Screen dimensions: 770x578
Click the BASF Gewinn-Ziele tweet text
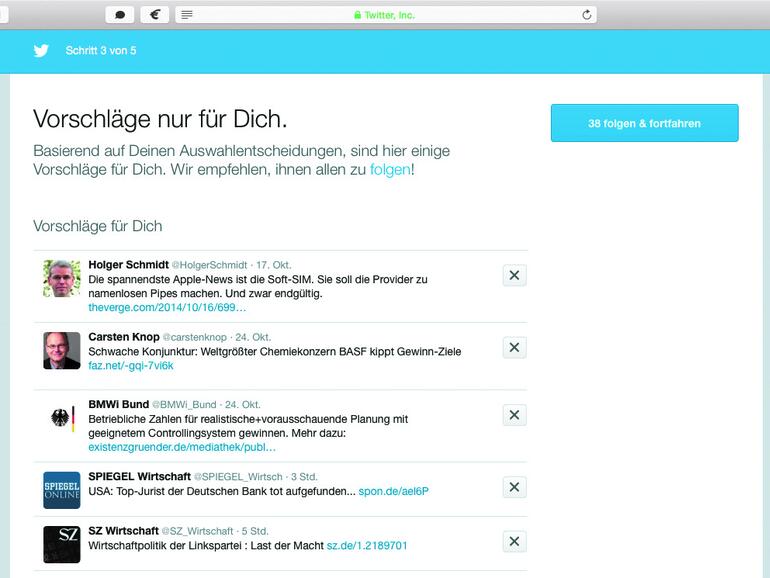tap(275, 352)
